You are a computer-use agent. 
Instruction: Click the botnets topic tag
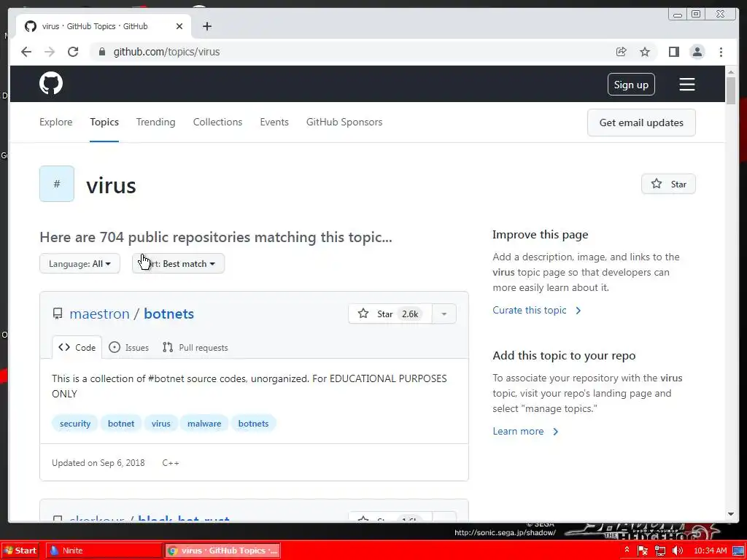pyautogui.click(x=253, y=424)
